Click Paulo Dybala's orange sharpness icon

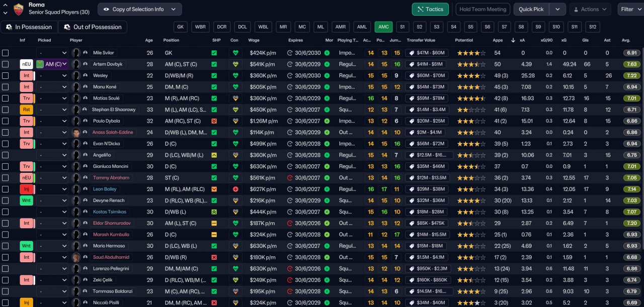click(214, 121)
